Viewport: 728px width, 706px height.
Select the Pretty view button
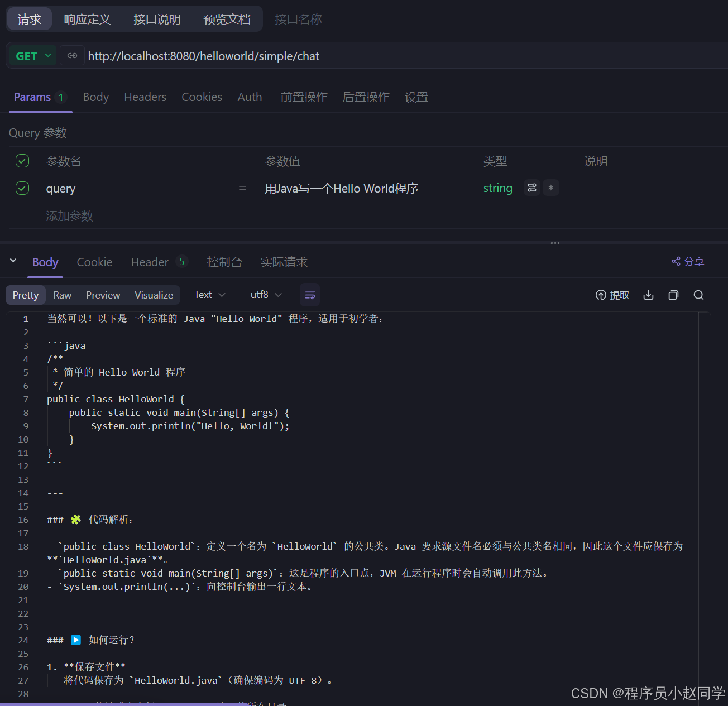tap(26, 295)
